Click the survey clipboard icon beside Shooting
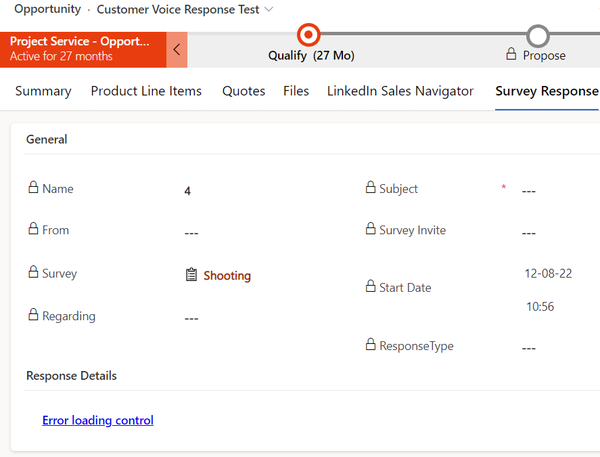 (191, 274)
